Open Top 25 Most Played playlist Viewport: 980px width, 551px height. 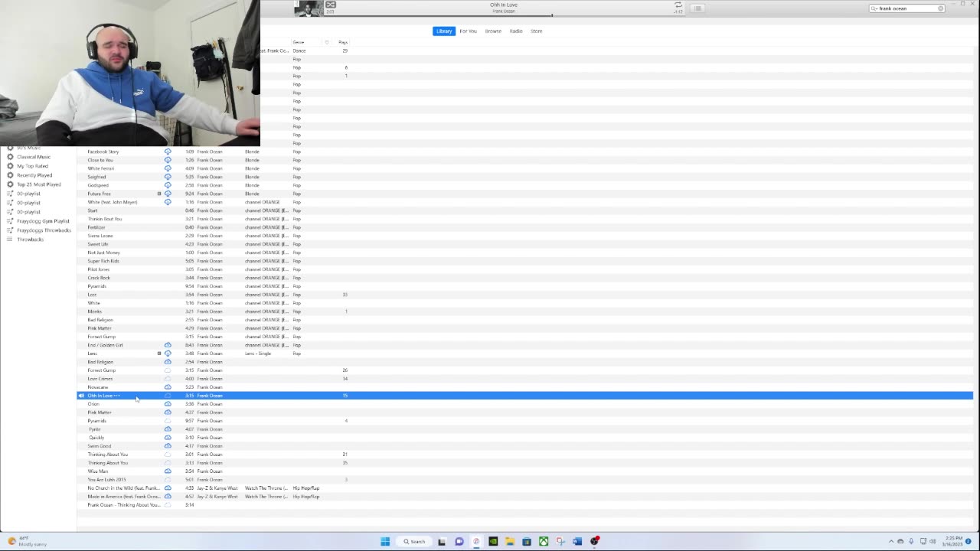coord(39,184)
